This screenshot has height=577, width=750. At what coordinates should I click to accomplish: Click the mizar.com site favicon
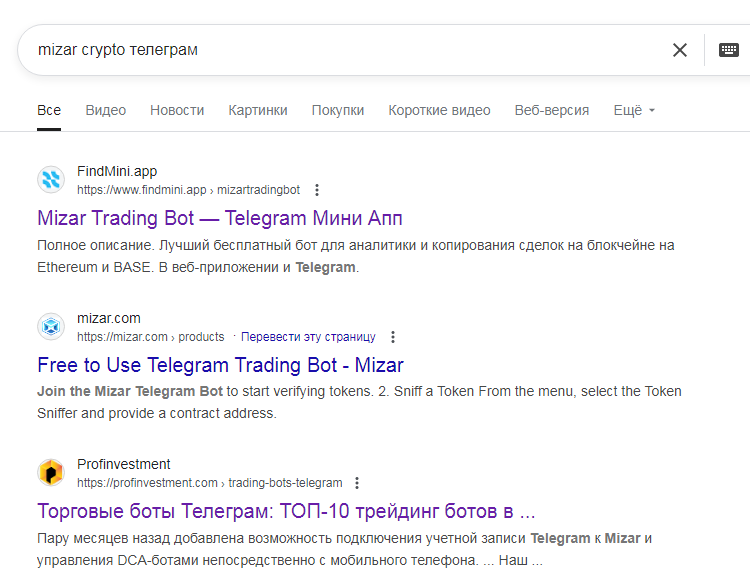point(51,327)
